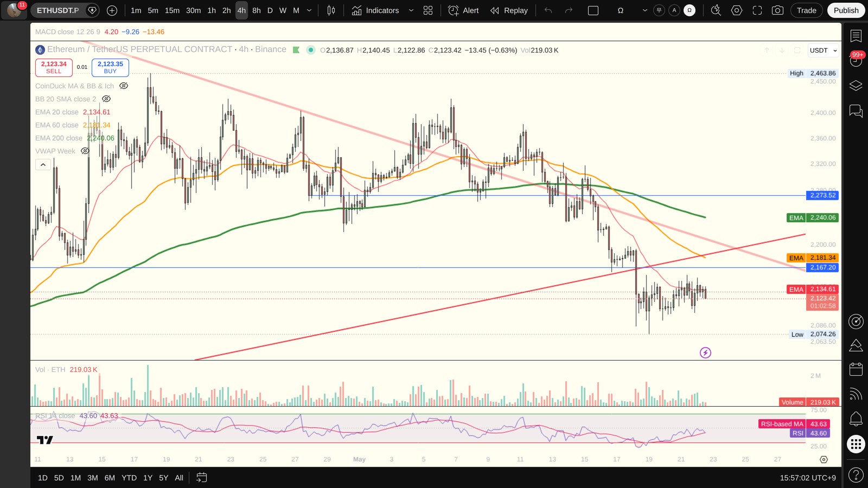The image size is (868, 488).
Task: Click the lightning event marker on chart
Action: coord(705,353)
